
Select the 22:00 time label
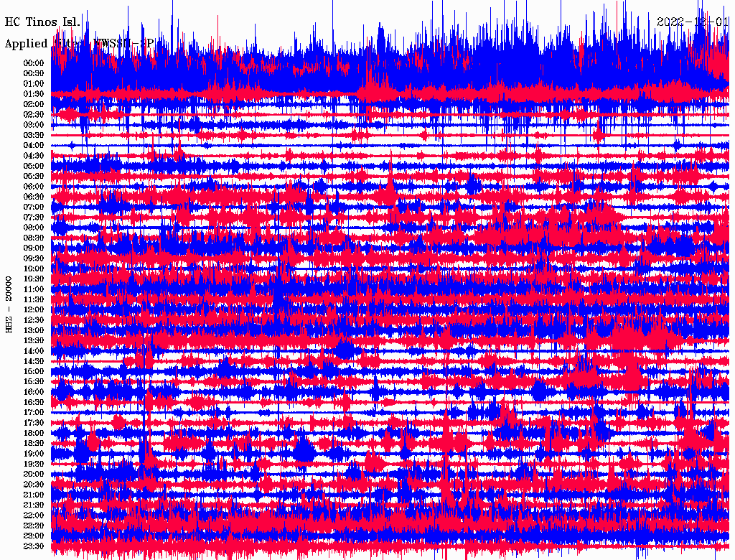tap(34, 516)
